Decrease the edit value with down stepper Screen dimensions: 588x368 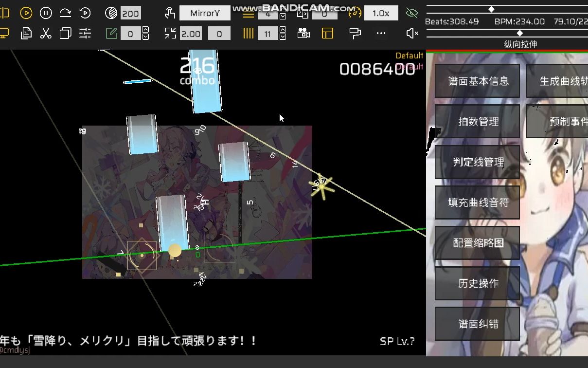(x=145, y=37)
